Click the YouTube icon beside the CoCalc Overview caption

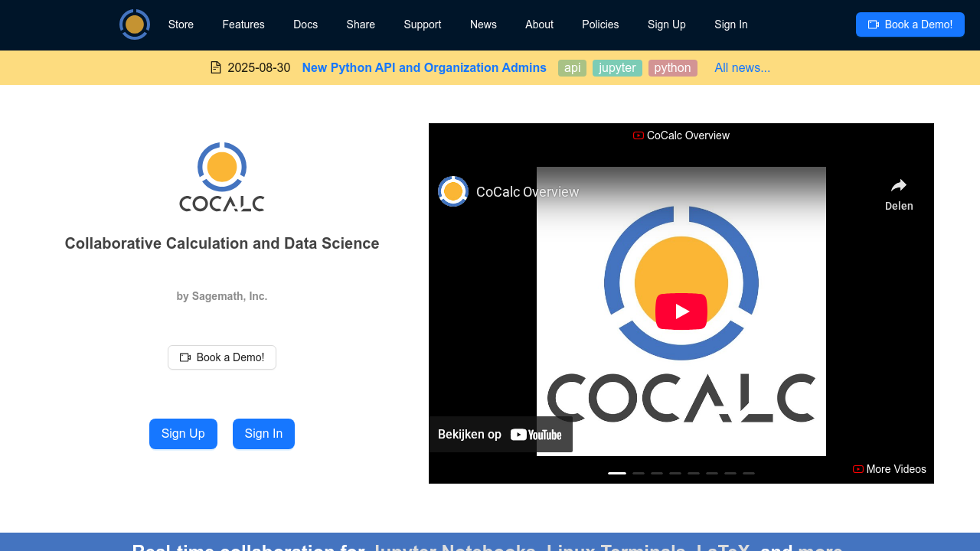point(637,135)
